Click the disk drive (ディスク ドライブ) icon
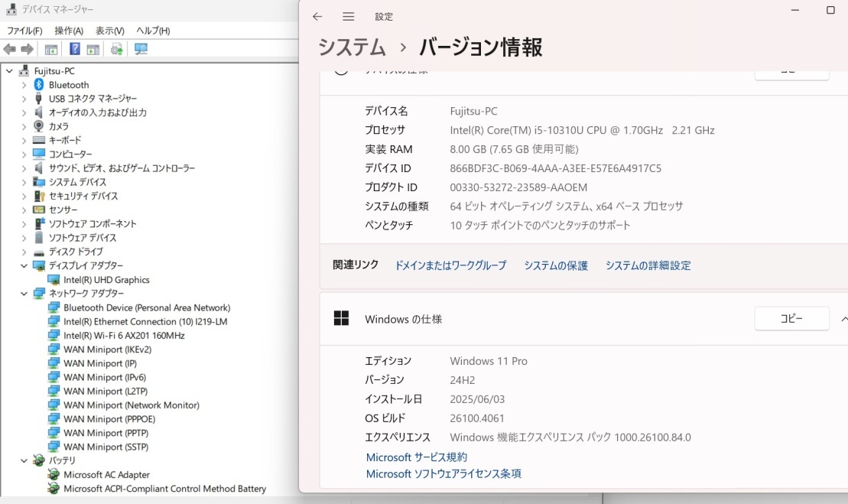The image size is (848, 504). click(39, 252)
